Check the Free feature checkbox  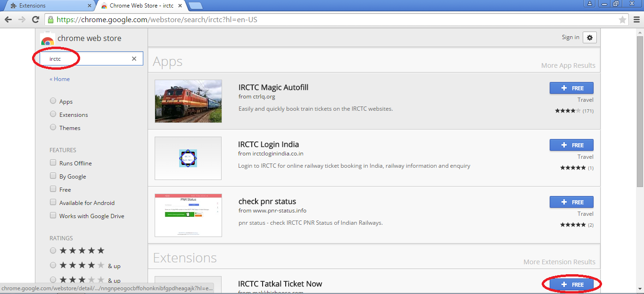point(53,189)
